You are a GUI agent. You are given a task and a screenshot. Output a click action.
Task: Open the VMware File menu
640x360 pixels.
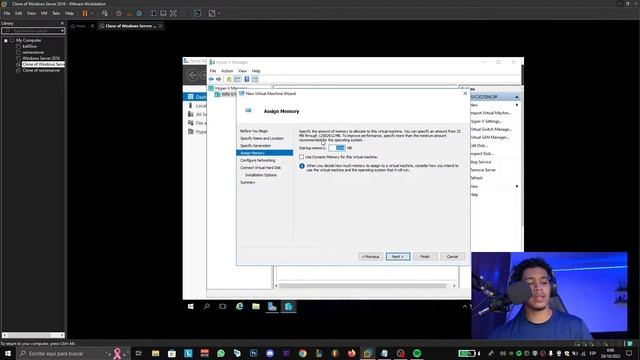coord(7,13)
